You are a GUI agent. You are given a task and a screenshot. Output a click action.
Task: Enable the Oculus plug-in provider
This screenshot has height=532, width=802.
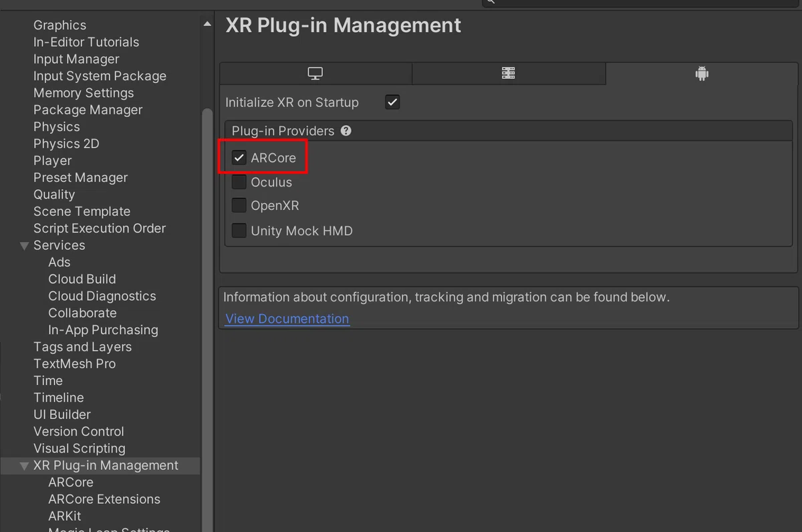coord(239,182)
